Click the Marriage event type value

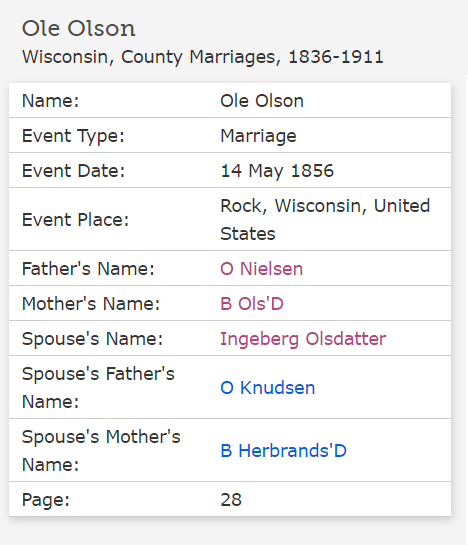(x=258, y=136)
